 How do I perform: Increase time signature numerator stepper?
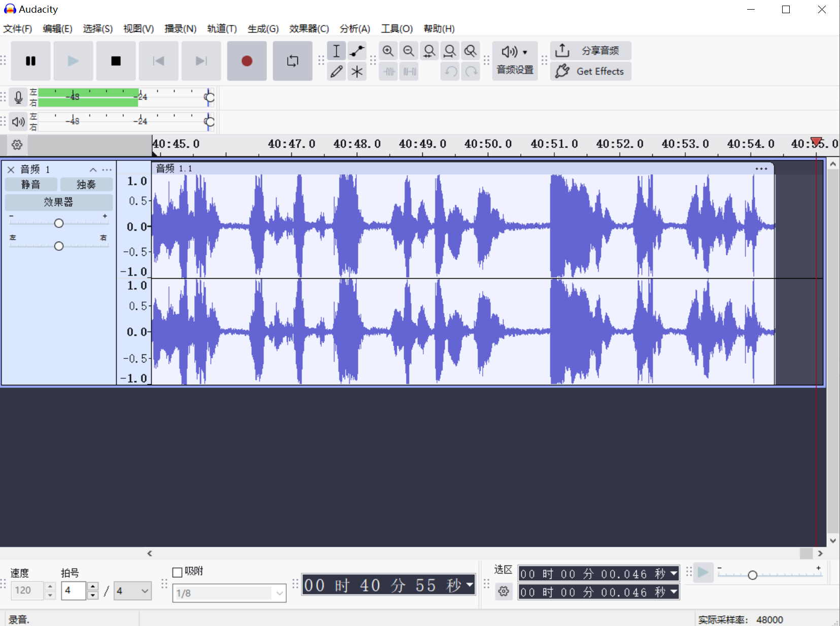92,586
